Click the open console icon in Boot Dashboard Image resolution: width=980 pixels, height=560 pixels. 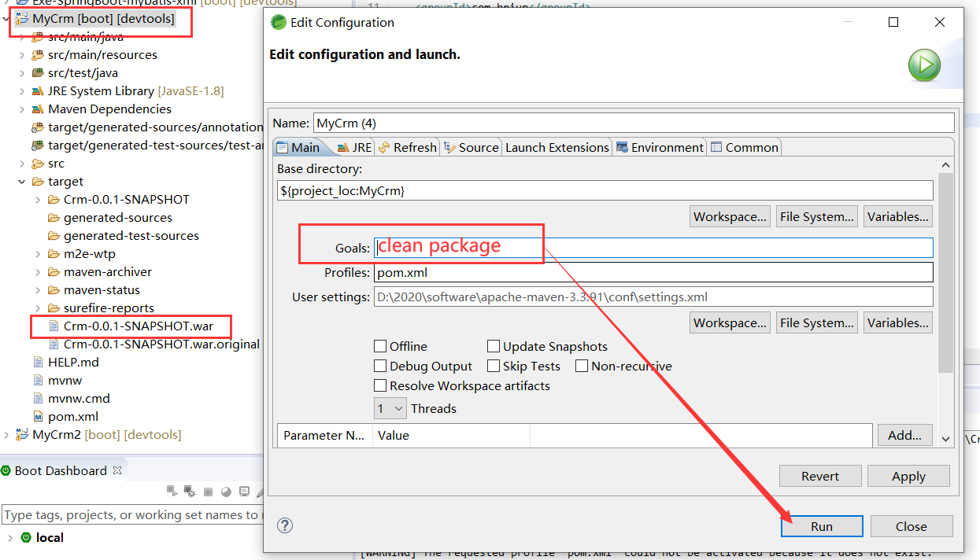click(244, 491)
